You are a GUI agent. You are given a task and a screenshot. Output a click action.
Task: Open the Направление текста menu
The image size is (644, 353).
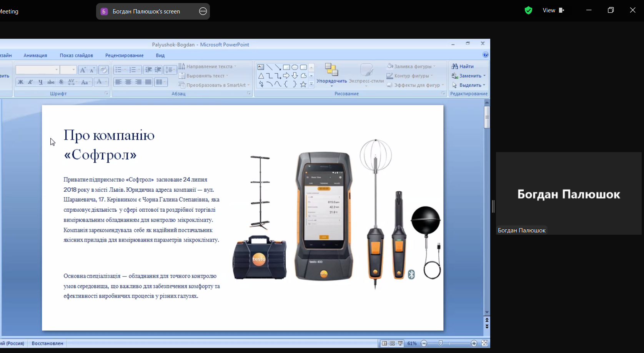click(208, 66)
